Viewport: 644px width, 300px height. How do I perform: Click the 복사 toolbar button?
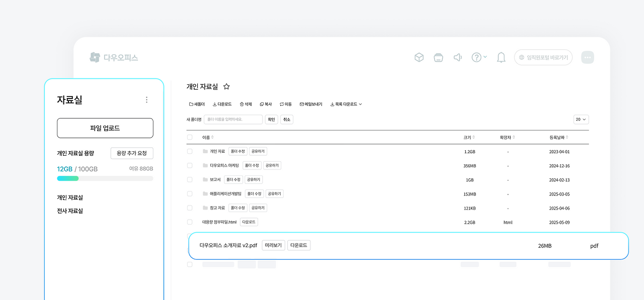point(266,104)
